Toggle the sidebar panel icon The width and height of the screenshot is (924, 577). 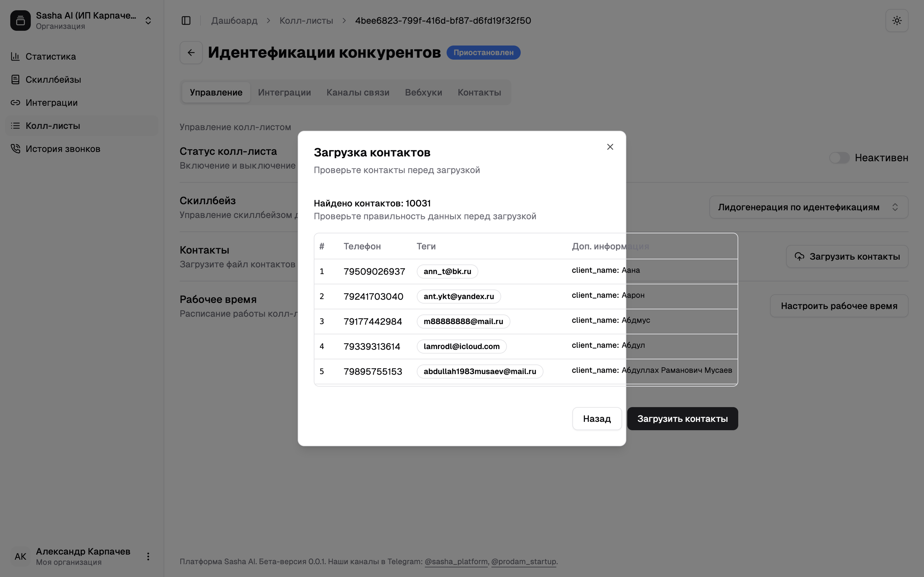tap(186, 21)
